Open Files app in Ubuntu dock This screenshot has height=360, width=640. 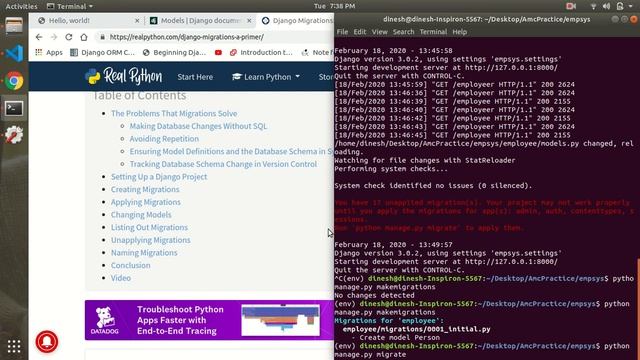pos(14,26)
